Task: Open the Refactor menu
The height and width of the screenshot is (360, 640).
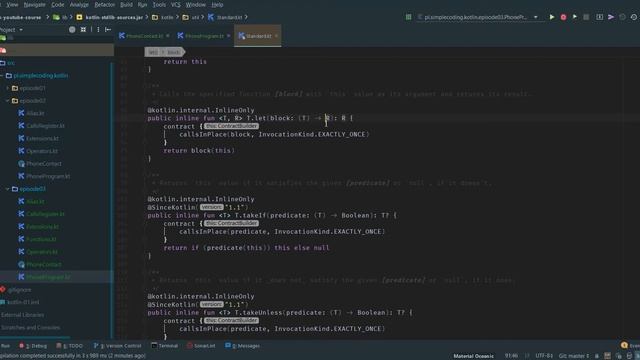Action: click(x=104, y=4)
